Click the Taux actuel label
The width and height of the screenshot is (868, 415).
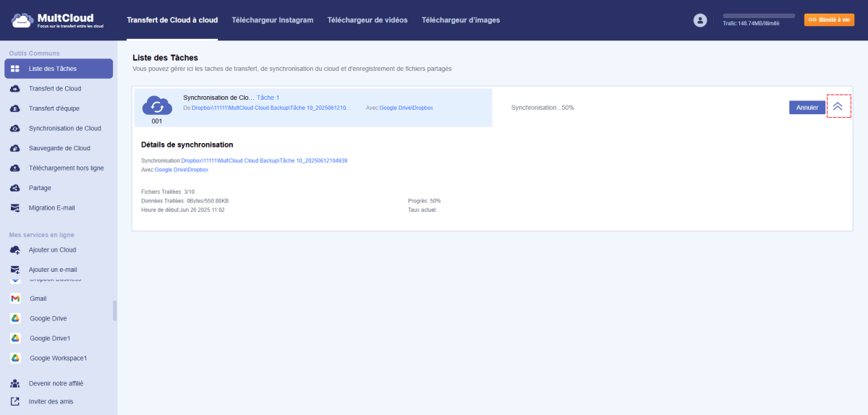(423, 210)
